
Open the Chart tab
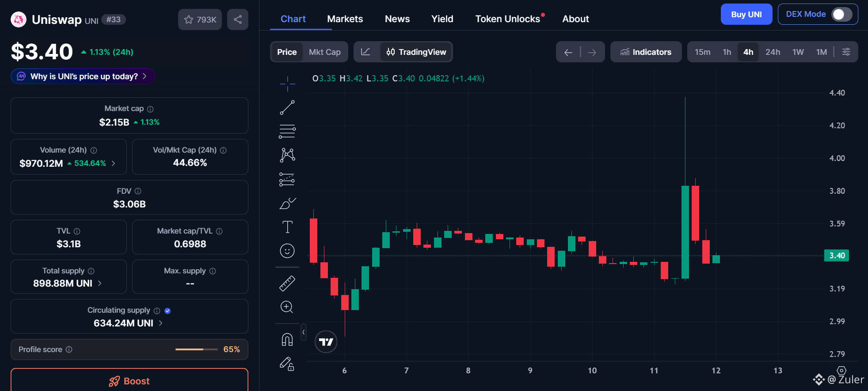pos(293,19)
